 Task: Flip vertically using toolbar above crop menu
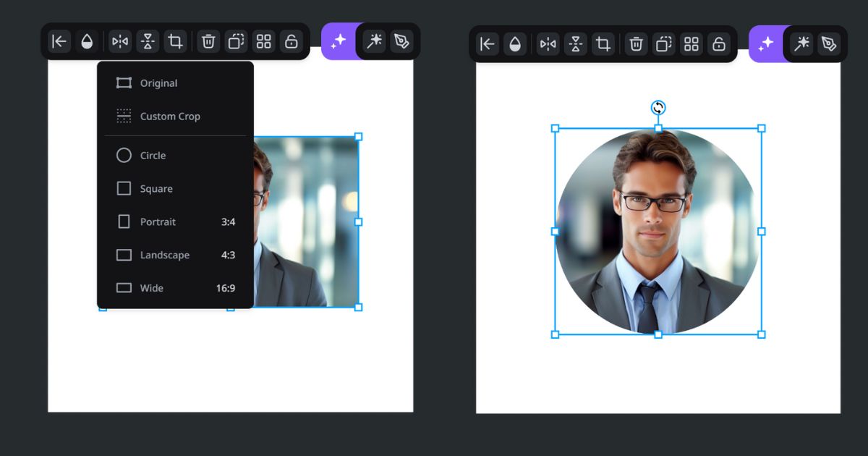coord(148,41)
